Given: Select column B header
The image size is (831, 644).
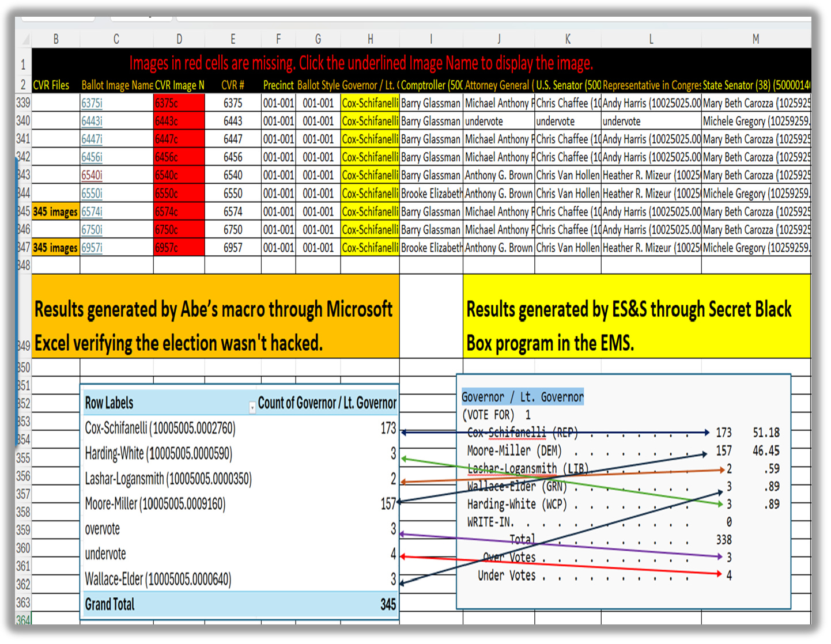Looking at the screenshot, I should click(x=56, y=39).
